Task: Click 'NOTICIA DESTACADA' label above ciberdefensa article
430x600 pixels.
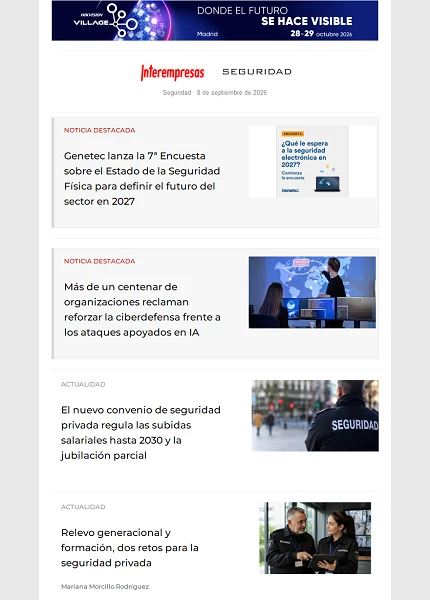Action: [99, 261]
